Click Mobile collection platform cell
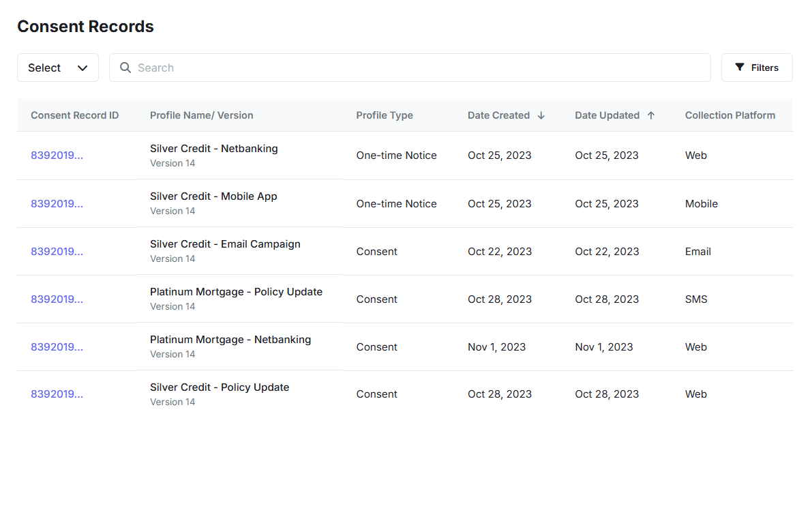 point(701,203)
